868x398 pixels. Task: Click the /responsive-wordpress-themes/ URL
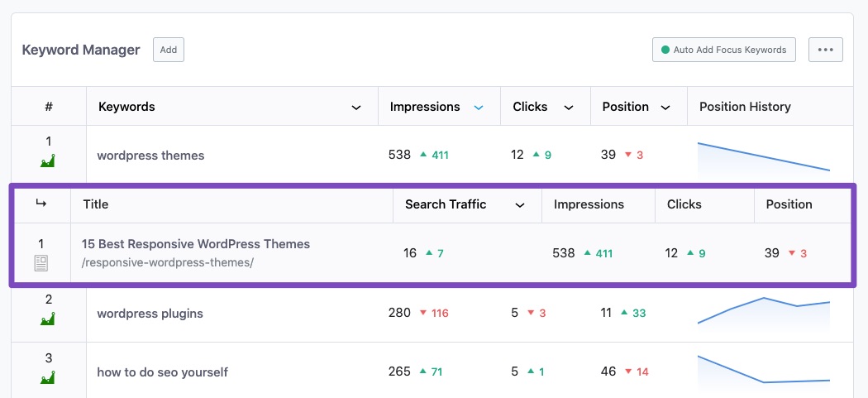click(168, 262)
